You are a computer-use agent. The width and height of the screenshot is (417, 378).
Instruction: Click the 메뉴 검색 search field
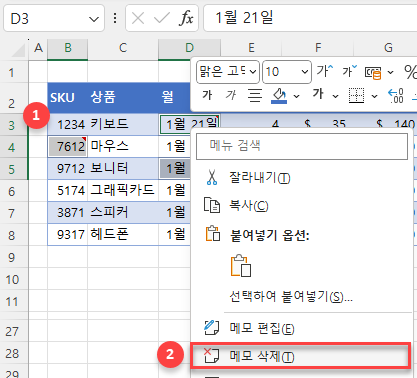tap(302, 146)
